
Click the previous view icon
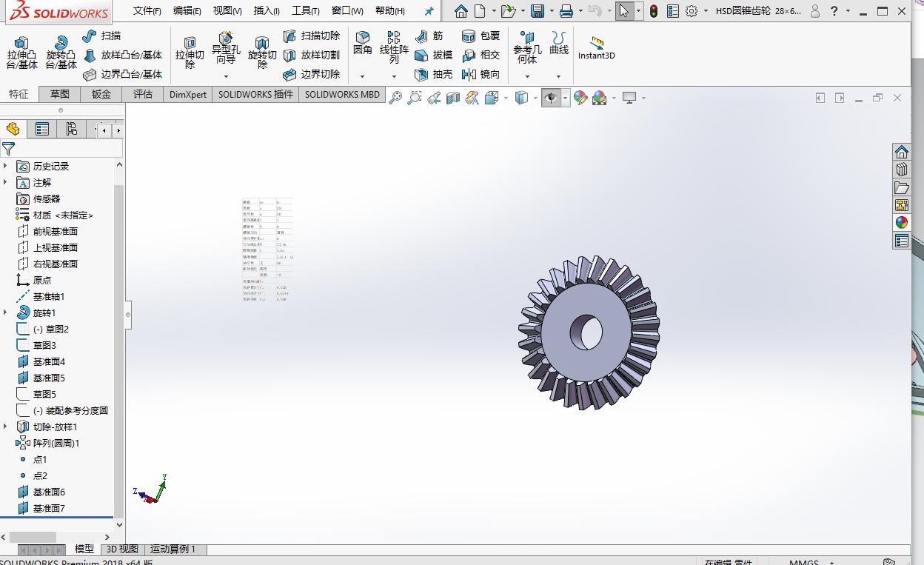[434, 98]
